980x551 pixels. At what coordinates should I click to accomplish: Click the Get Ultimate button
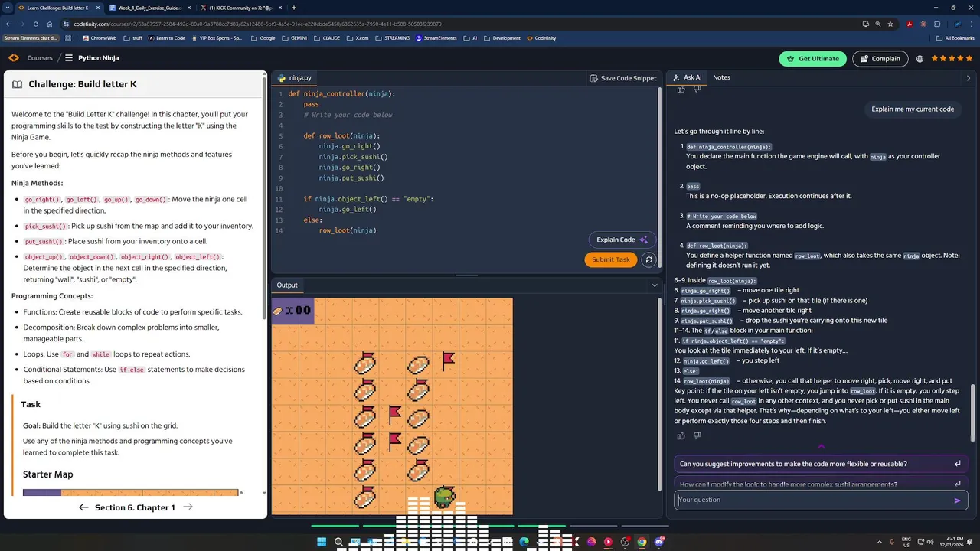coord(812,59)
